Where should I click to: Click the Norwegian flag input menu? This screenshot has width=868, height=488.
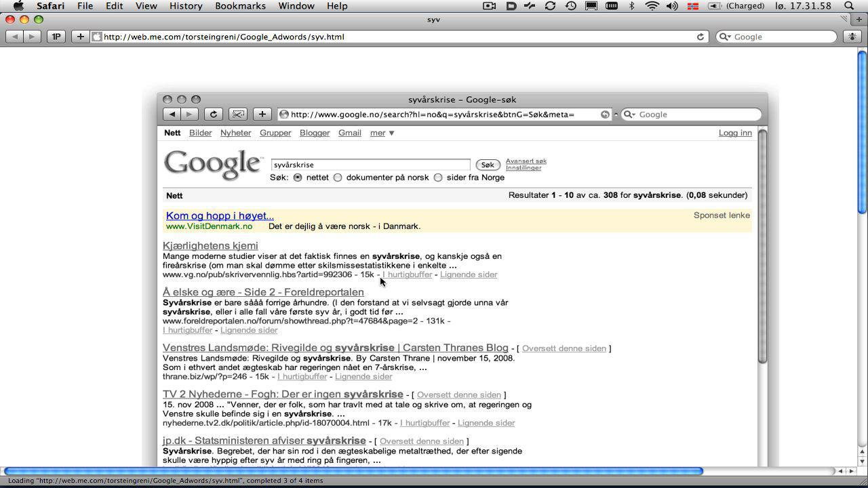tap(693, 6)
